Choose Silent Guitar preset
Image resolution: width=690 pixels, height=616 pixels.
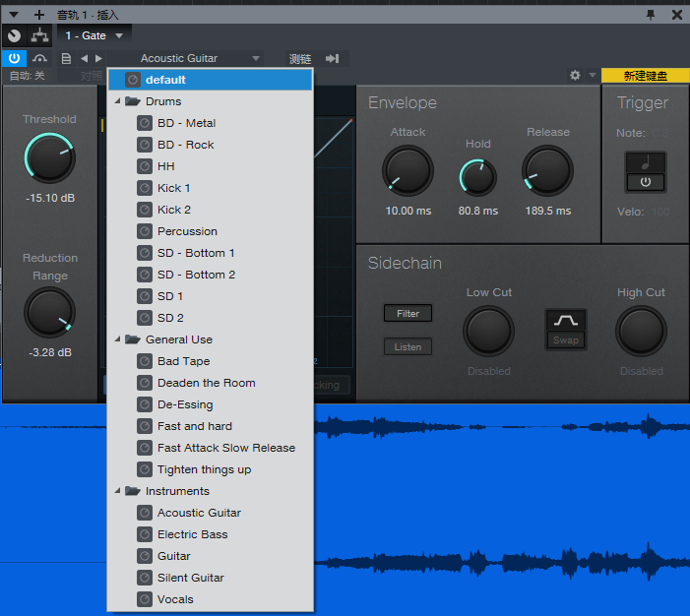click(x=211, y=578)
